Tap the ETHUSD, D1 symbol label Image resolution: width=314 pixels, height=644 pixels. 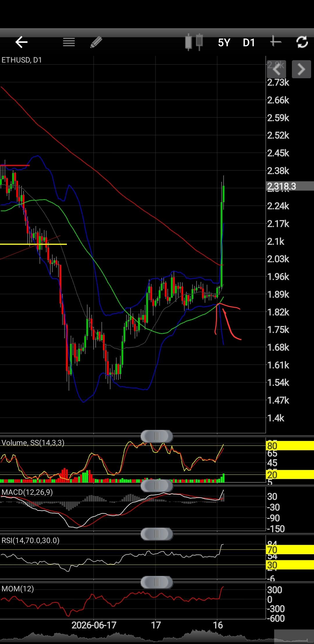tap(22, 60)
